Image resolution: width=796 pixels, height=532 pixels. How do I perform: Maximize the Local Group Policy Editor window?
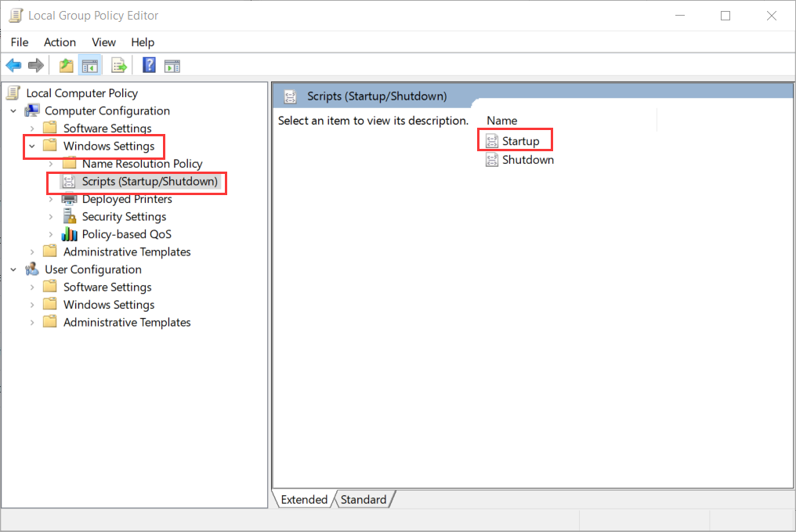(x=725, y=16)
